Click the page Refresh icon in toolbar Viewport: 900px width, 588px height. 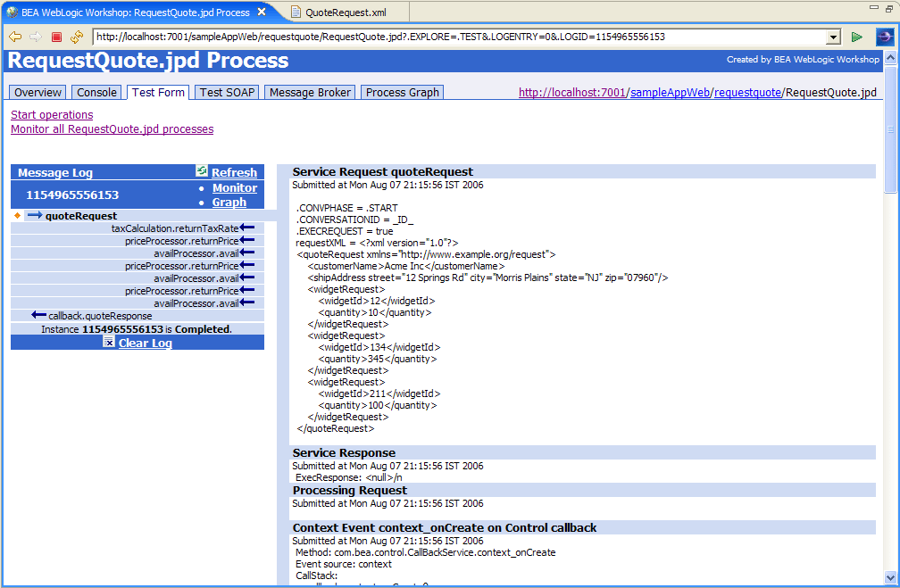click(x=77, y=37)
